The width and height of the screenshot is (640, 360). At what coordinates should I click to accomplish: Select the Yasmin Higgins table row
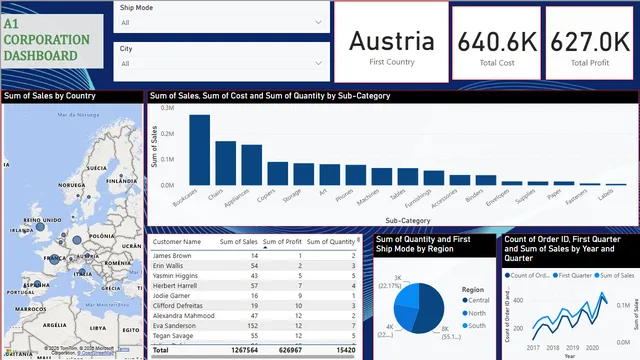[x=253, y=276]
